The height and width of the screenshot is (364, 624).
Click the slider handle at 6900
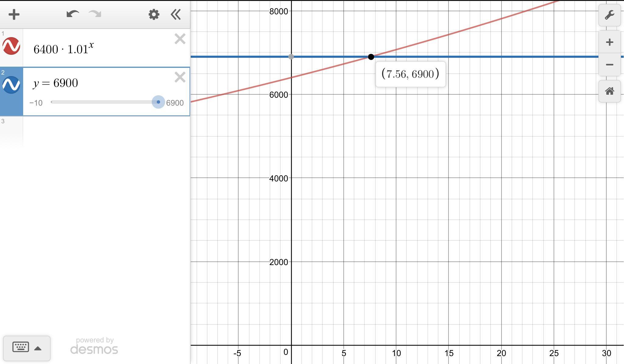tap(158, 102)
